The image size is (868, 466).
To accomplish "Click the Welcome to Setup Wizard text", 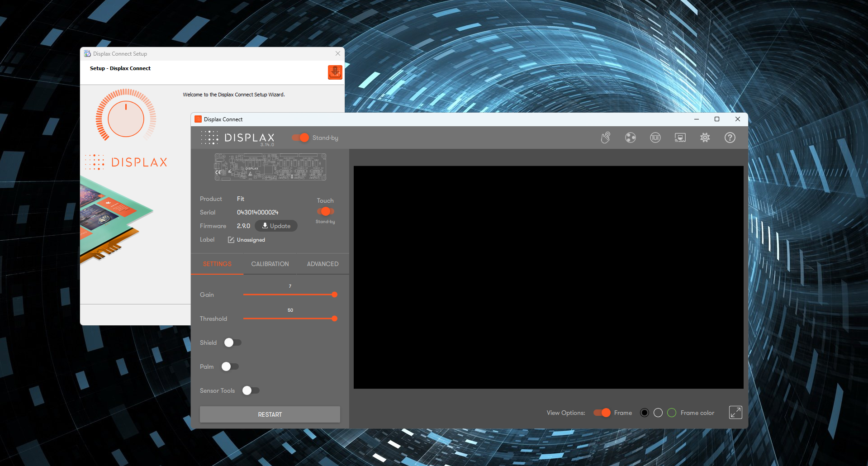I will coord(234,95).
